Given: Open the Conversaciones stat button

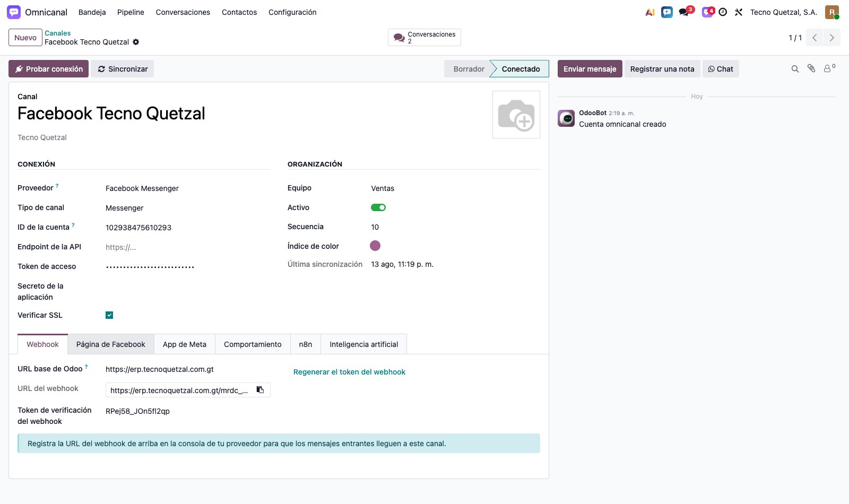Looking at the screenshot, I should coord(424,38).
